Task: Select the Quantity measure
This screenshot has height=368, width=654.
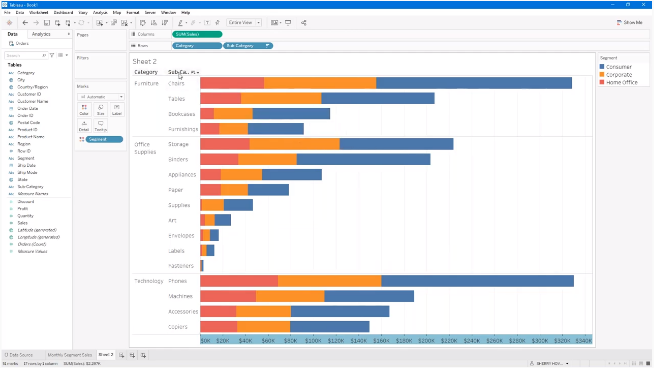Action: 25,216
